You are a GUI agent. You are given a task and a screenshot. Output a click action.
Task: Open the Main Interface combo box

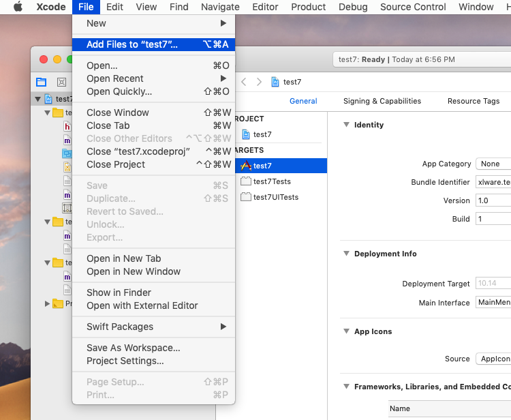point(493,302)
